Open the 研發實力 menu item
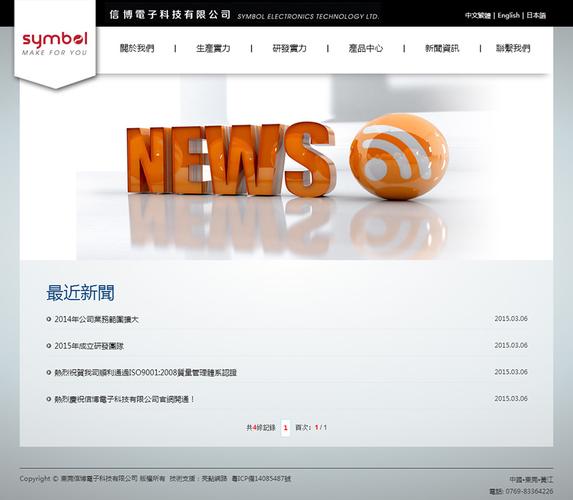This screenshot has width=573, height=500. click(x=289, y=48)
